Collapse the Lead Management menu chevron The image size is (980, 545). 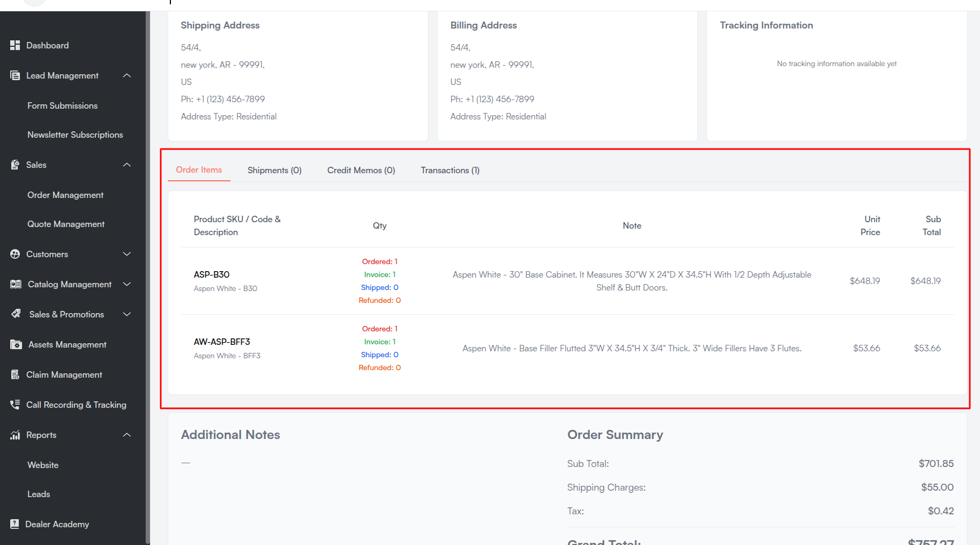127,75
